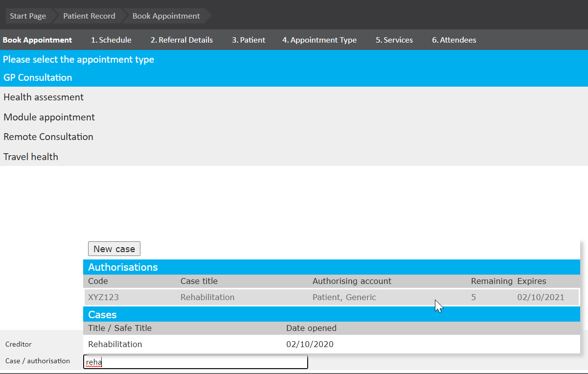The height and width of the screenshot is (374, 588).
Task: Click Book Appointment breadcrumb
Action: [x=166, y=16]
